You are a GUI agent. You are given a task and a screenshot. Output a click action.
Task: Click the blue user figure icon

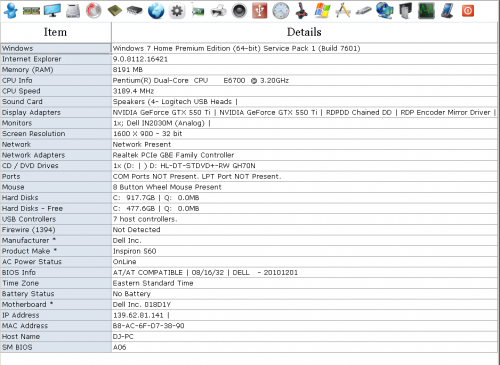pyautogui.click(x=11, y=11)
